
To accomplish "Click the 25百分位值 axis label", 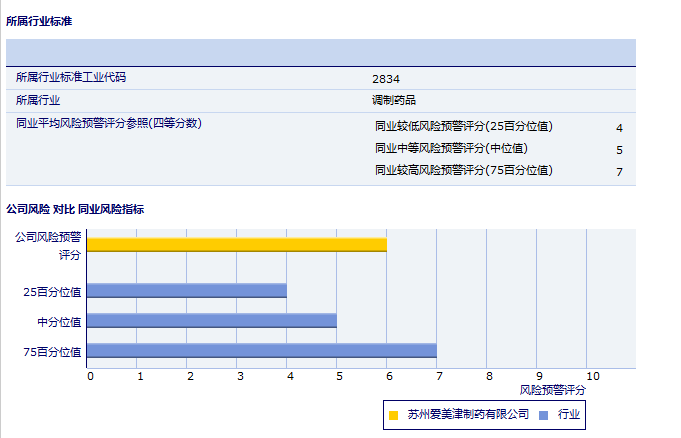I will pos(52,292).
